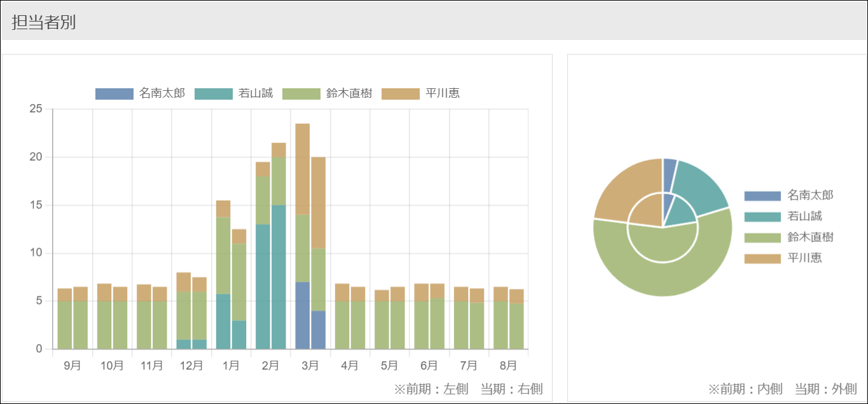868x404 pixels.
Task: Click brown 平川恵 swatch in bar chart legend
Action: tap(401, 93)
